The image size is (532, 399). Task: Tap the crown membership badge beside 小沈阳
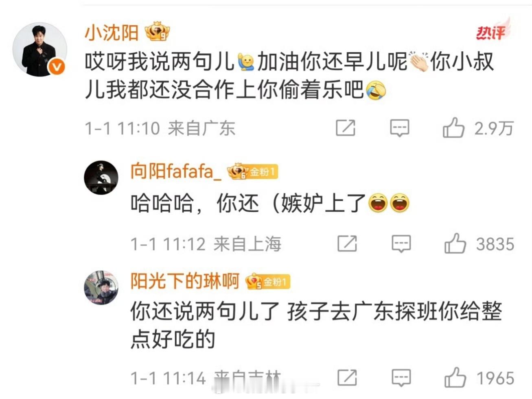(157, 32)
